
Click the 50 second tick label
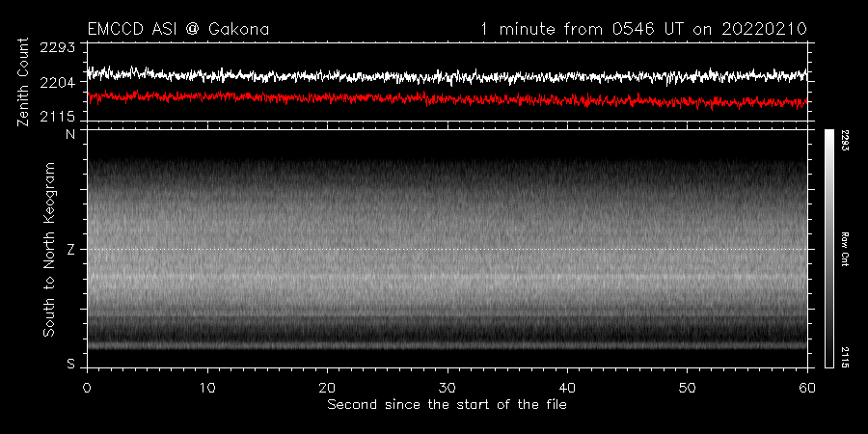point(688,387)
